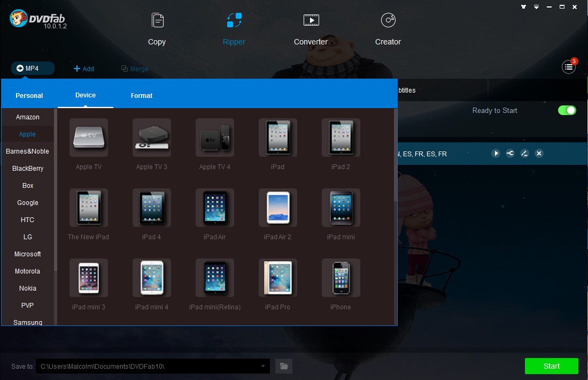Open the skin shirt icon in title bar
Viewport: 588px width, 380px height.
(x=523, y=7)
